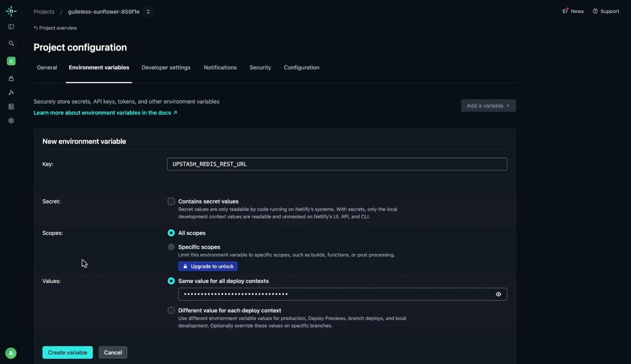The height and width of the screenshot is (364, 631).
Task: Open the document icon above the sidebar gear
Action: [11, 107]
